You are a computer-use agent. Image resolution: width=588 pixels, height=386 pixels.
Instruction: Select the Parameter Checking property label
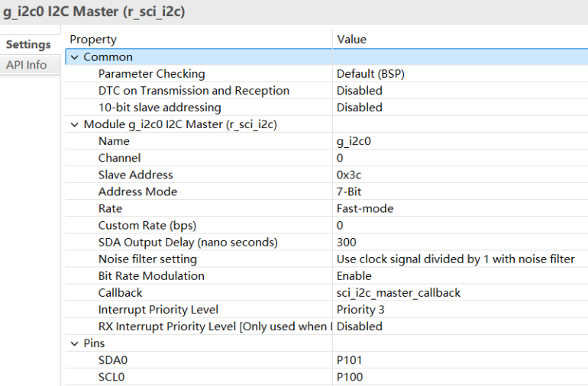[x=151, y=74]
